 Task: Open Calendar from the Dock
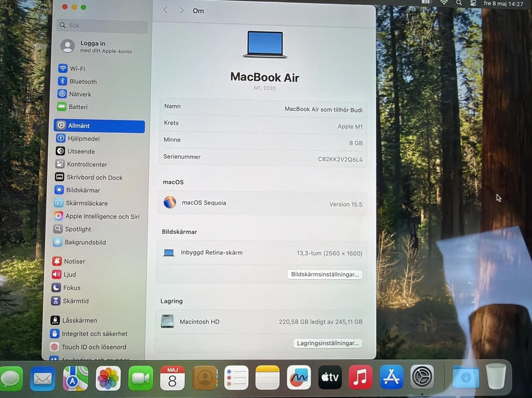click(x=172, y=379)
